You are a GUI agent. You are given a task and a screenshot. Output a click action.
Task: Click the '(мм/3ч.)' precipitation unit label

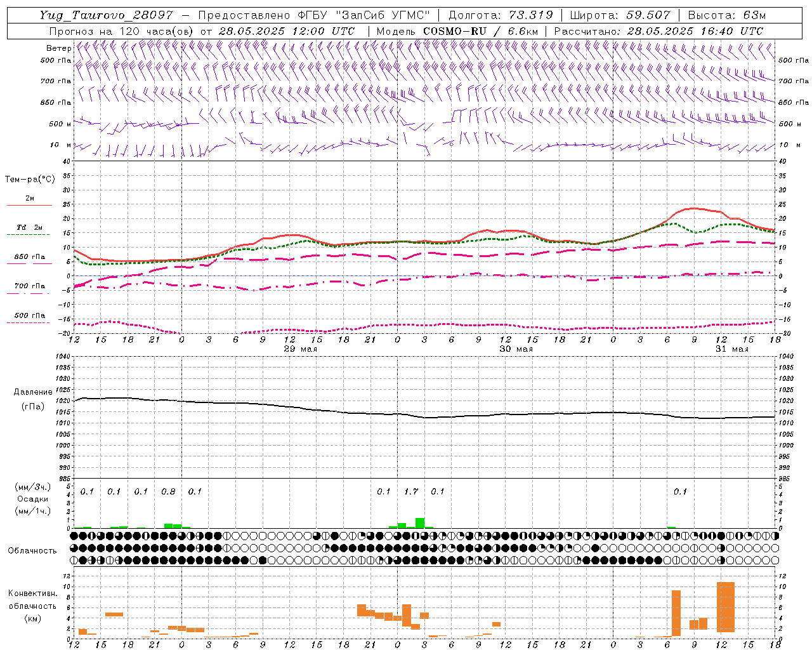(x=32, y=487)
